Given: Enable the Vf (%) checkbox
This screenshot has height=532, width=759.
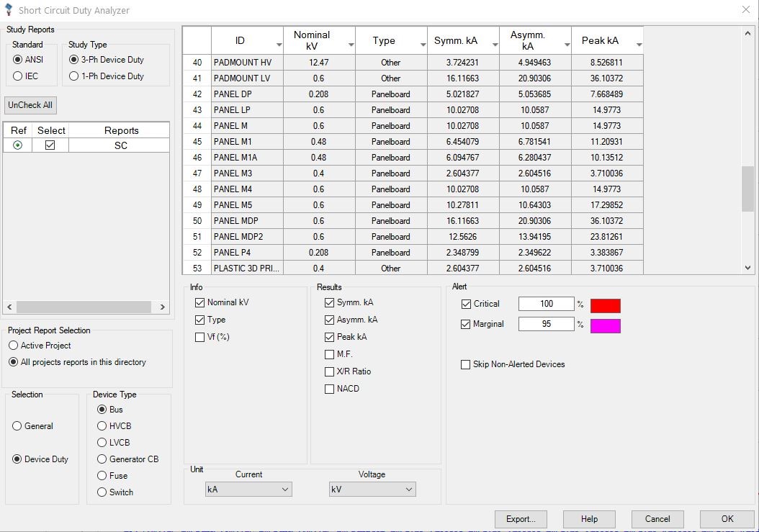Looking at the screenshot, I should point(199,337).
